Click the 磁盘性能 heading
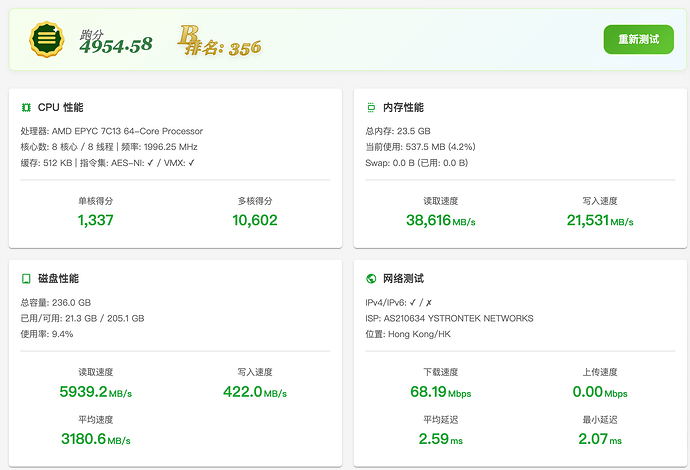This screenshot has width=690, height=470. pyautogui.click(x=58, y=279)
